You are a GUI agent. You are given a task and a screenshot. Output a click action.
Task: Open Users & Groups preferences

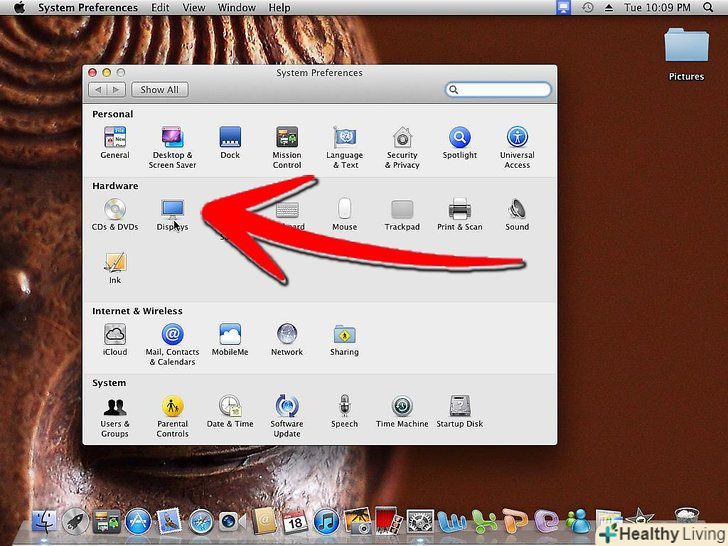(115, 416)
